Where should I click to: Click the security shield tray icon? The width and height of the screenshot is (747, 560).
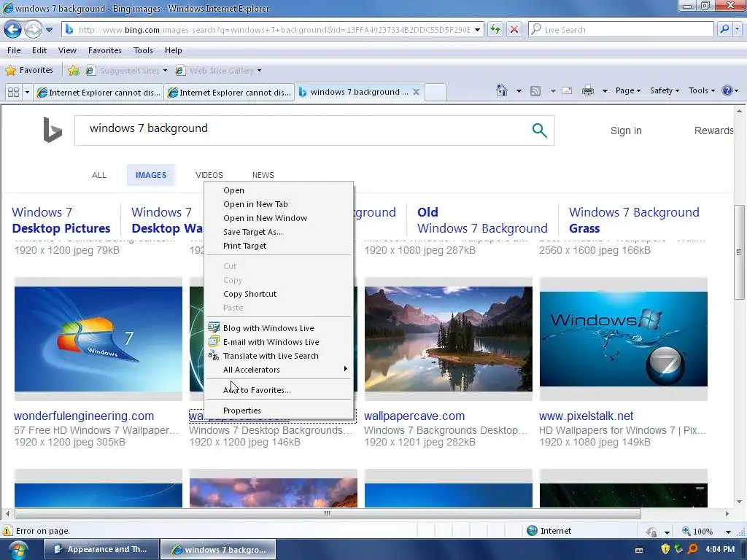click(x=665, y=549)
